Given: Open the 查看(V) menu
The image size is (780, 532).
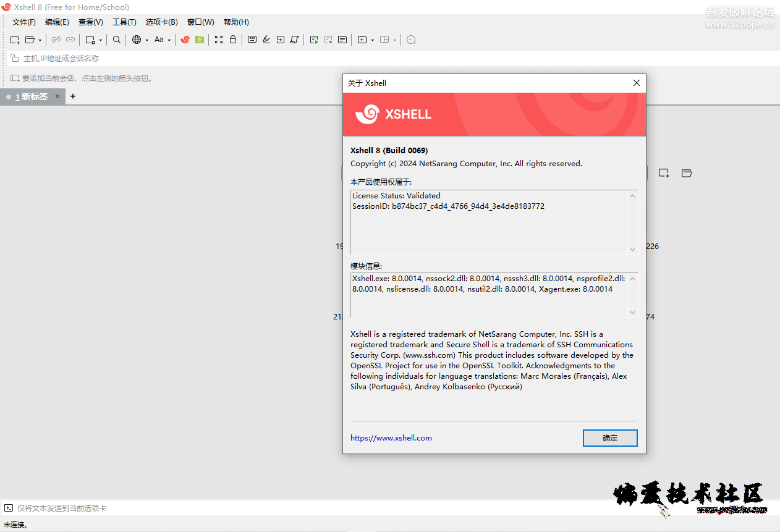Looking at the screenshot, I should coord(90,22).
